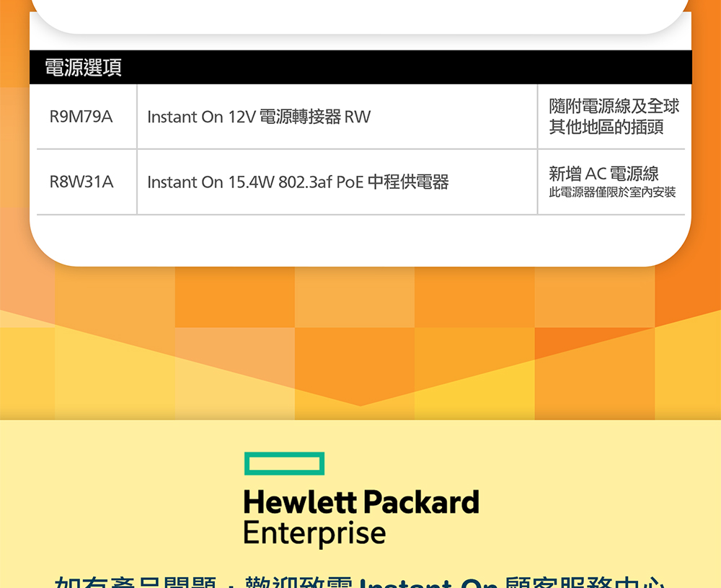Click the R9M79A part number

point(81,117)
